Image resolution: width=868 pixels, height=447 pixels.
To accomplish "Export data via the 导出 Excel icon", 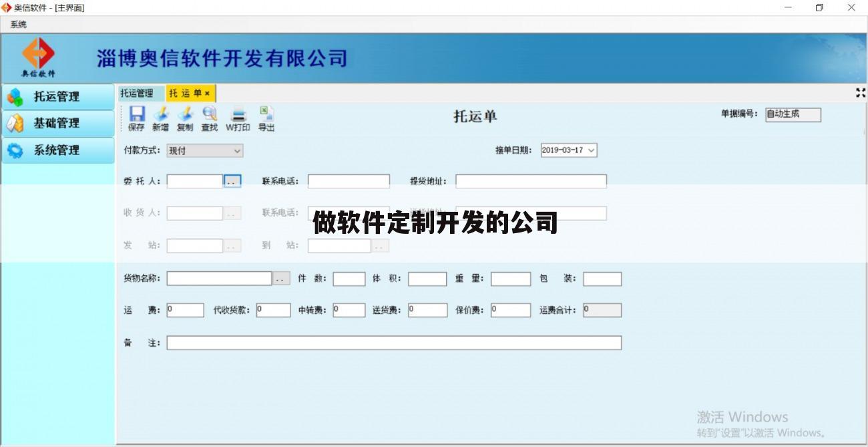I will click(266, 116).
